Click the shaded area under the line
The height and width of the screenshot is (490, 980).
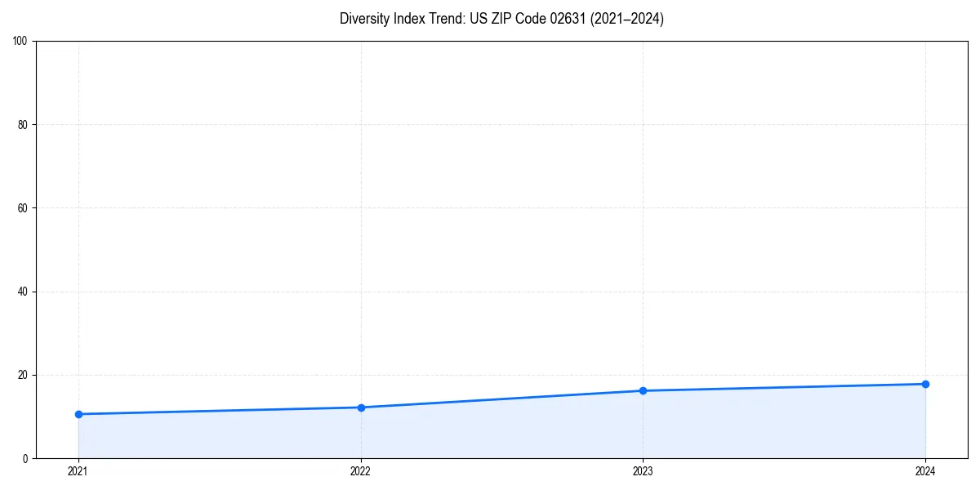click(x=490, y=433)
